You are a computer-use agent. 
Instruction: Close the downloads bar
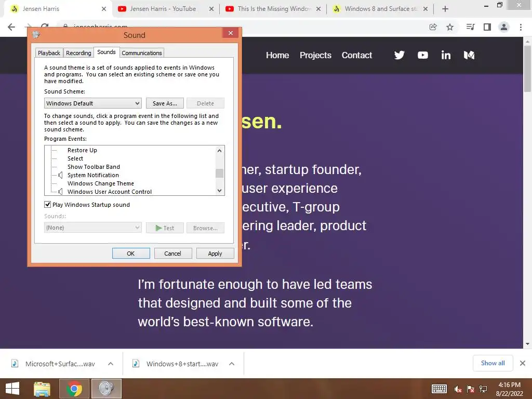(x=523, y=363)
